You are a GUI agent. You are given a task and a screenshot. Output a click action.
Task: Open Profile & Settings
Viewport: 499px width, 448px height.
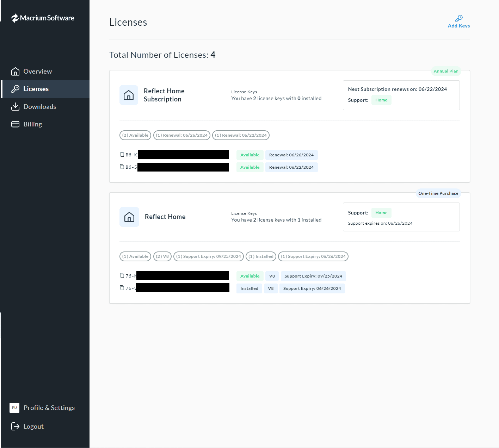coord(49,408)
